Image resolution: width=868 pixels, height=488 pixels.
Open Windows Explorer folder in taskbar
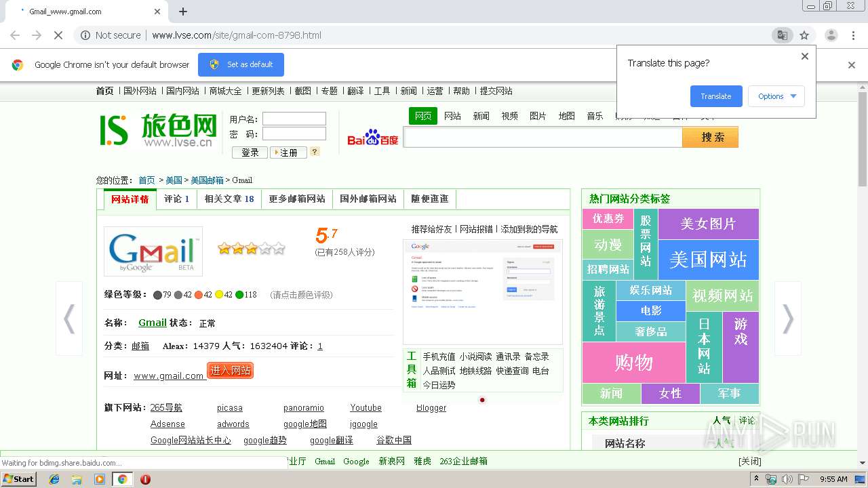(77, 479)
